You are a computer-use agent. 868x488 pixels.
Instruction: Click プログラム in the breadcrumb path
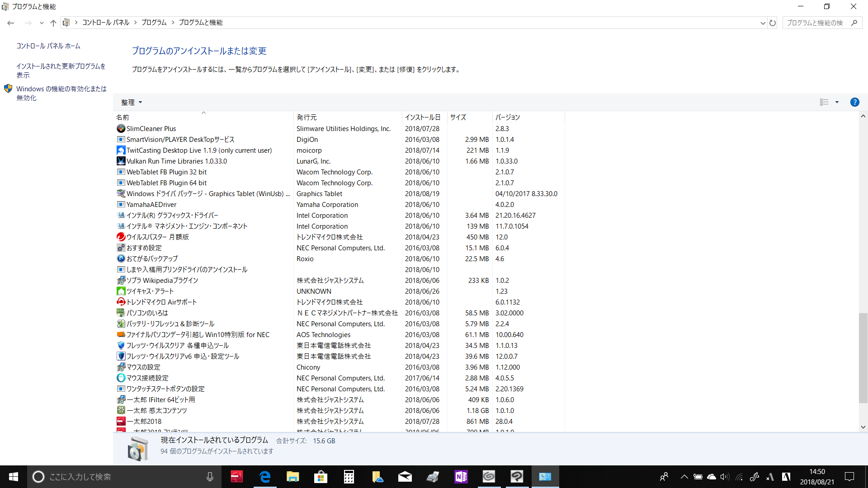pos(154,23)
